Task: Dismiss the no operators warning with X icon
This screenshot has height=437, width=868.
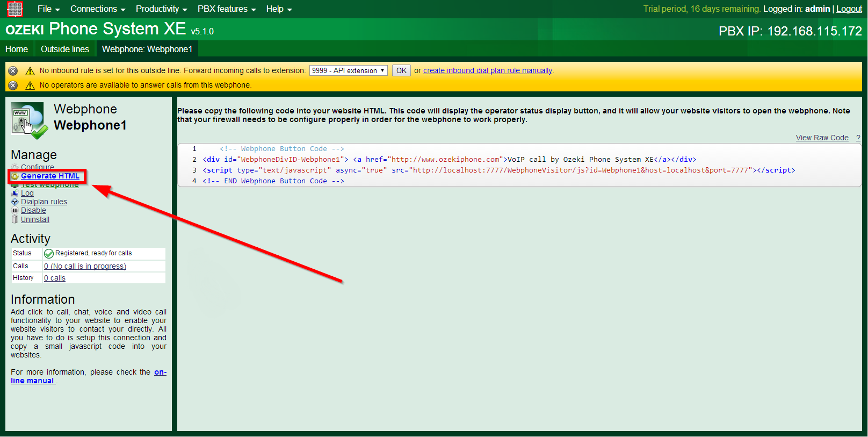Action: point(13,85)
